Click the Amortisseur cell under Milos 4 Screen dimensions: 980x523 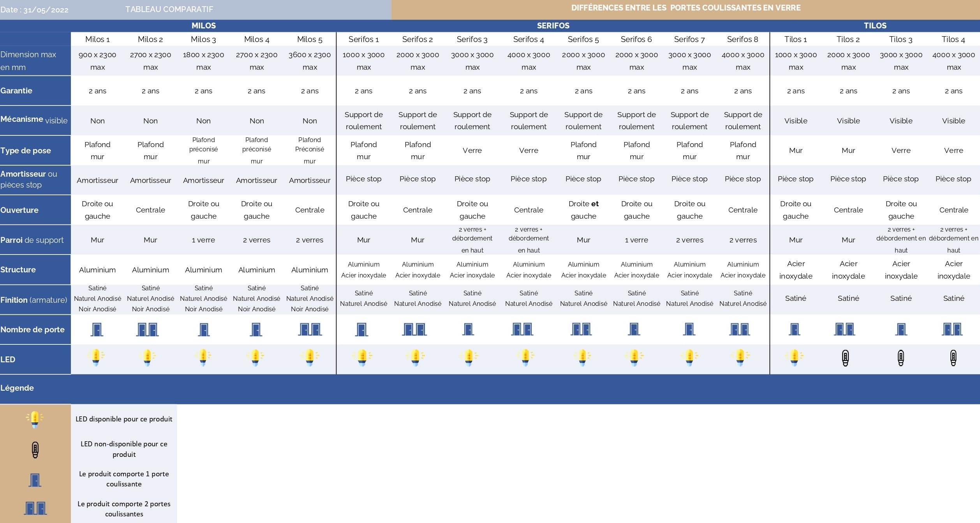[256, 180]
